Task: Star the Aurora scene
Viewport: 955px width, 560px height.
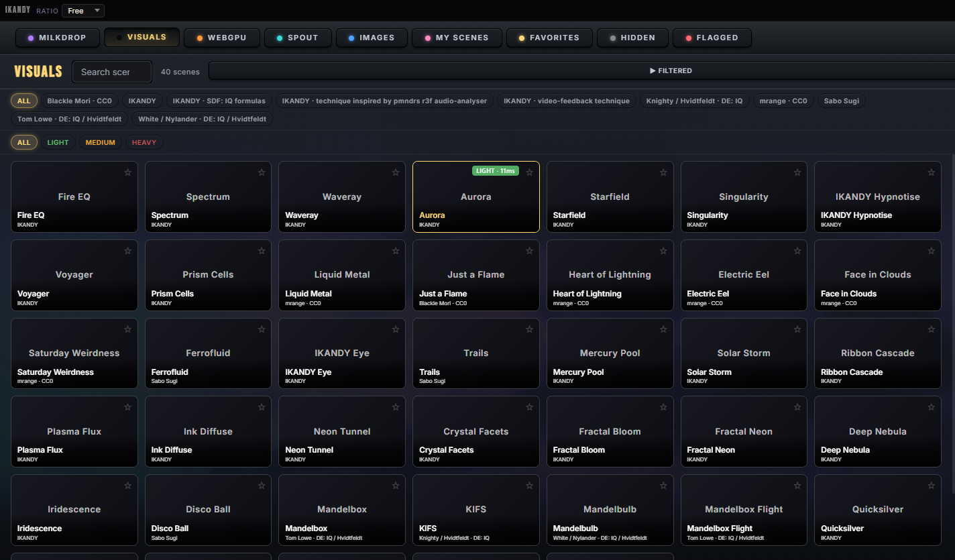Action: (529, 172)
